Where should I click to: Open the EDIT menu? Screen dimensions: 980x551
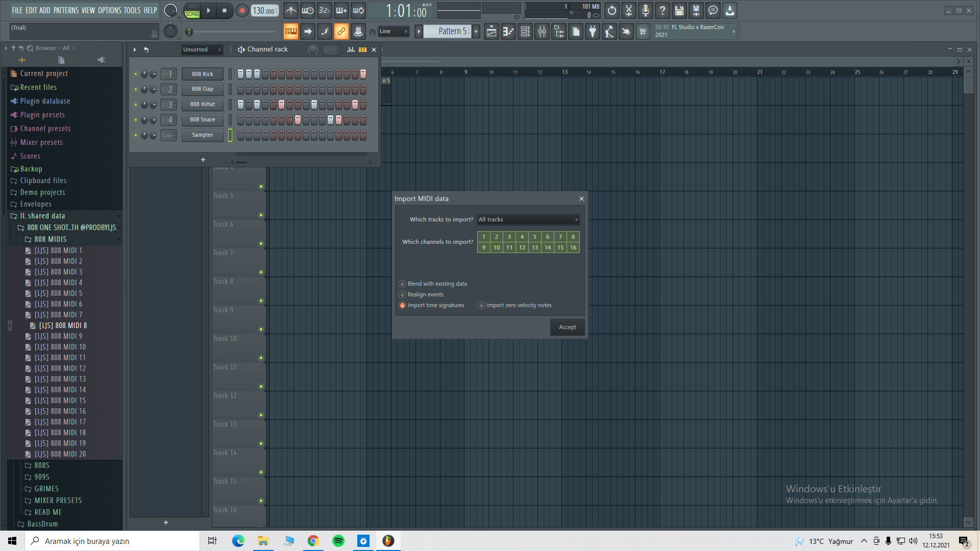pyautogui.click(x=31, y=10)
